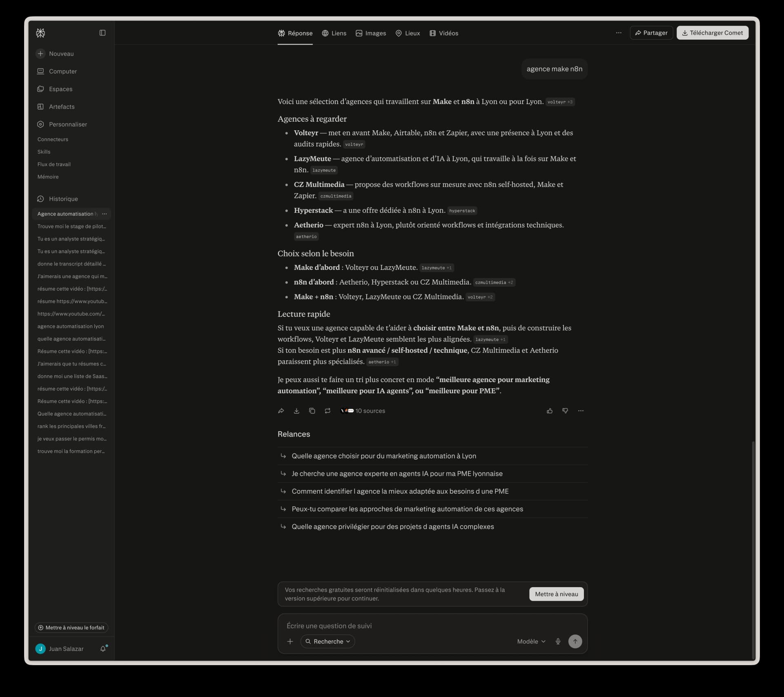This screenshot has width=784, height=697.
Task: Click the Partager button
Action: 651,33
